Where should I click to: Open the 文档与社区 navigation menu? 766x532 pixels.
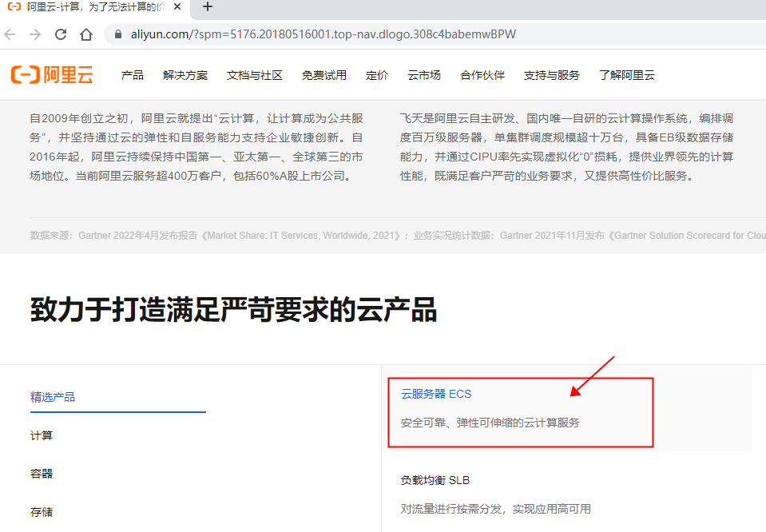pyautogui.click(x=255, y=75)
